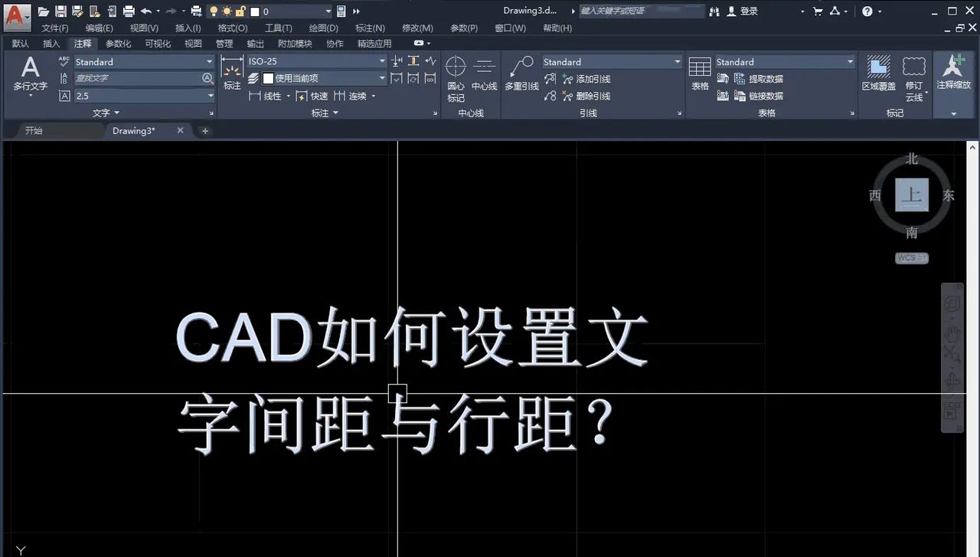Switch to the 默认 ribbon tab

coord(20,44)
